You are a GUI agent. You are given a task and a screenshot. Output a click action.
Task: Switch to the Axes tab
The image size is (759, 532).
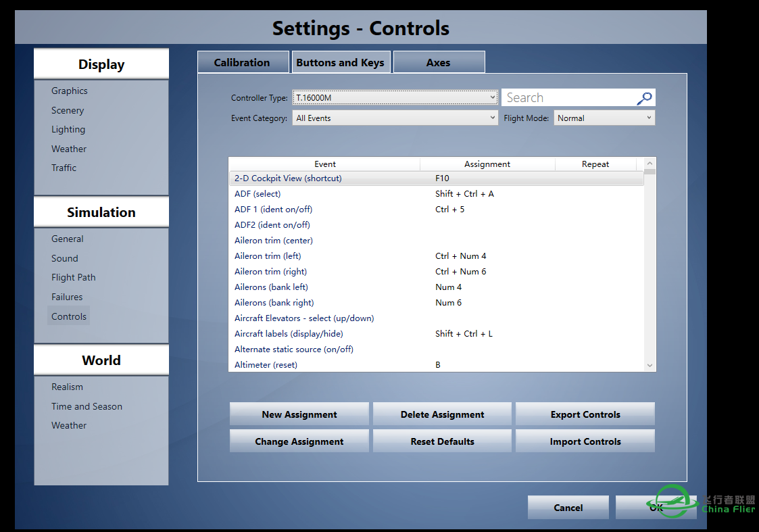pyautogui.click(x=438, y=62)
